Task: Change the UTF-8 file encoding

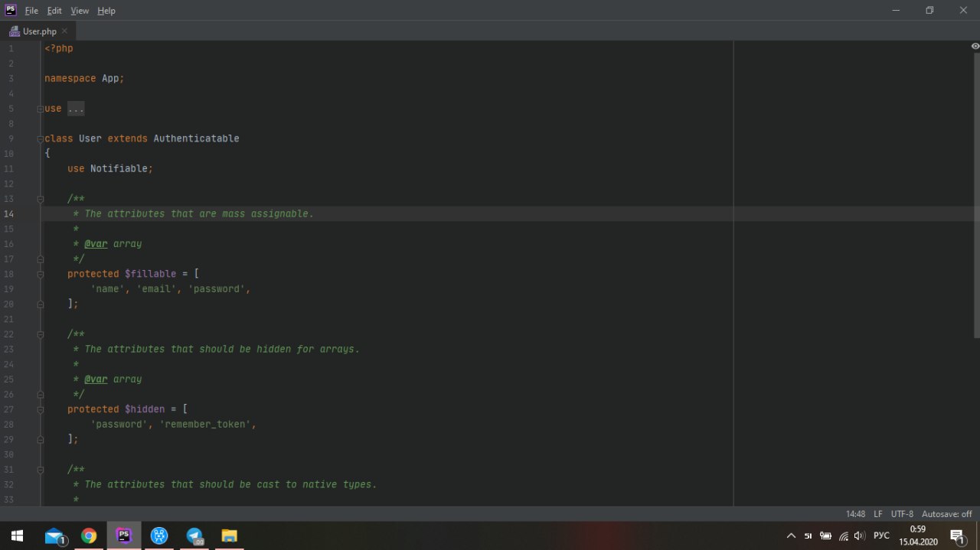Action: pos(902,514)
